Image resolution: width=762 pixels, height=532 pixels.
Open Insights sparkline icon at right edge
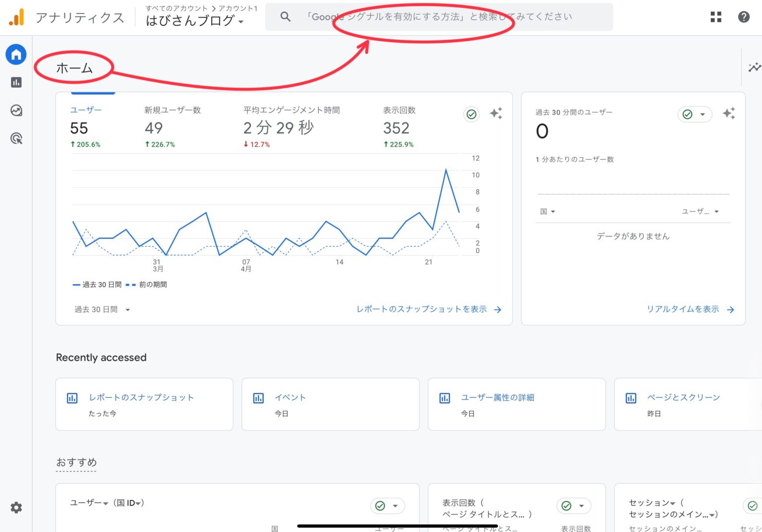pyautogui.click(x=754, y=67)
